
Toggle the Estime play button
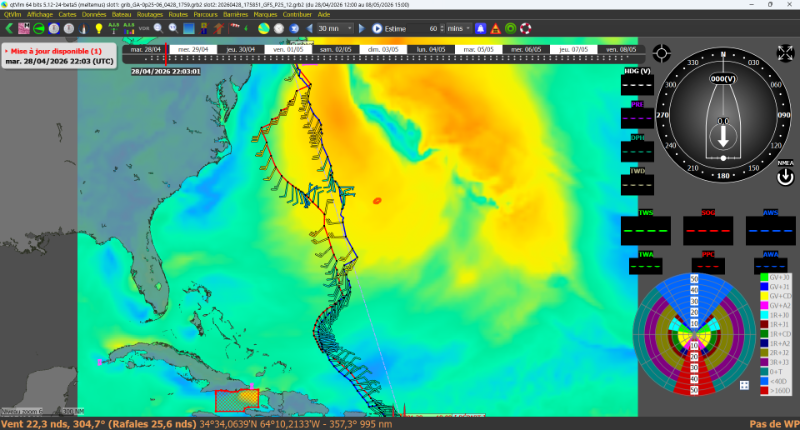(x=378, y=28)
